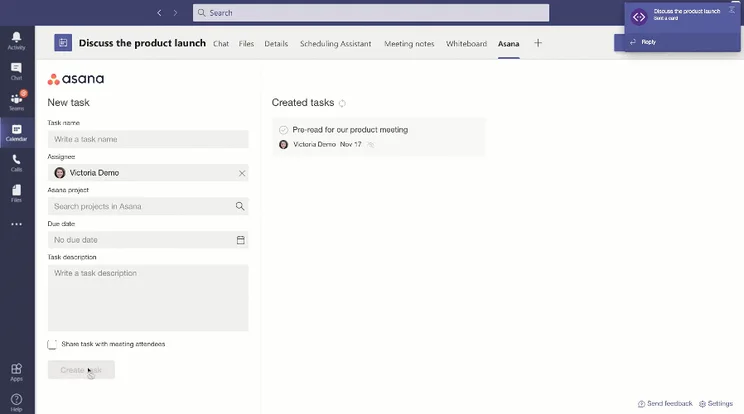Open the Whiteboard tab
Viewport: 744px width, 414px height.
466,44
